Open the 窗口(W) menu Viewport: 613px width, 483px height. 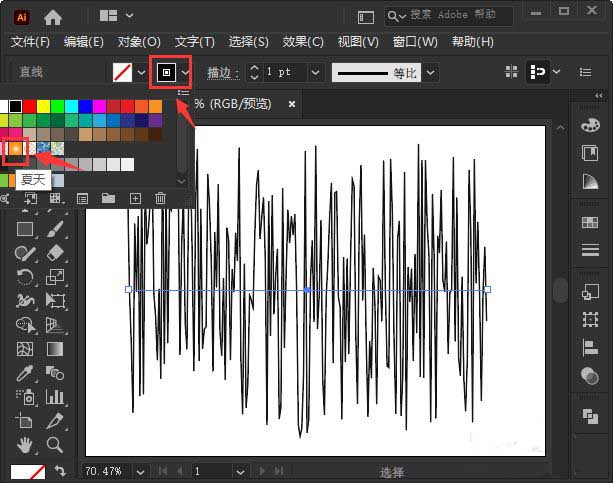click(x=415, y=42)
